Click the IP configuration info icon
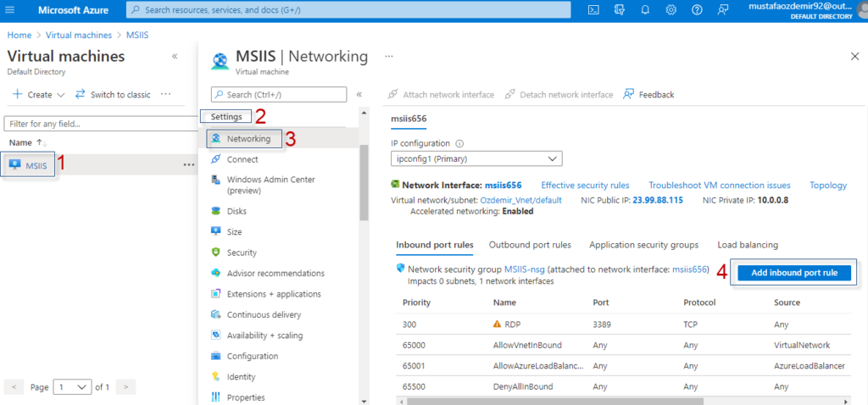This screenshot has width=868, height=405. [x=459, y=143]
